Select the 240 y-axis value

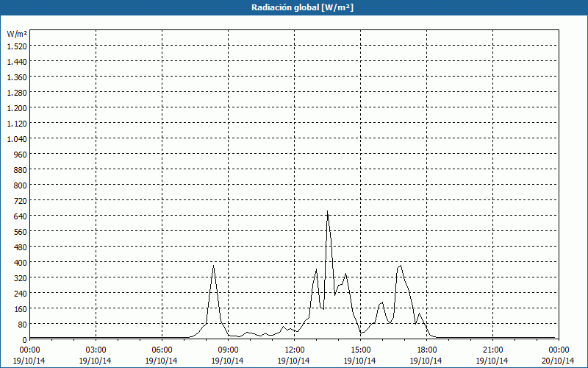click(x=21, y=294)
